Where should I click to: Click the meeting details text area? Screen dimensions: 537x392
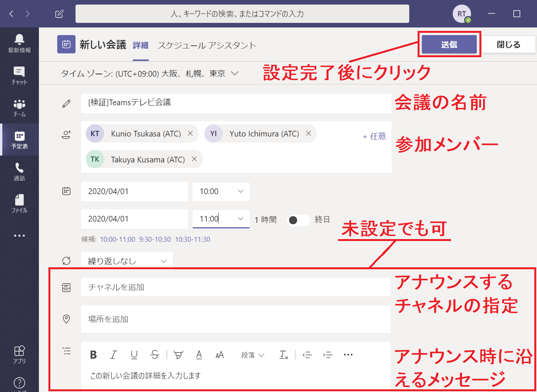236,376
